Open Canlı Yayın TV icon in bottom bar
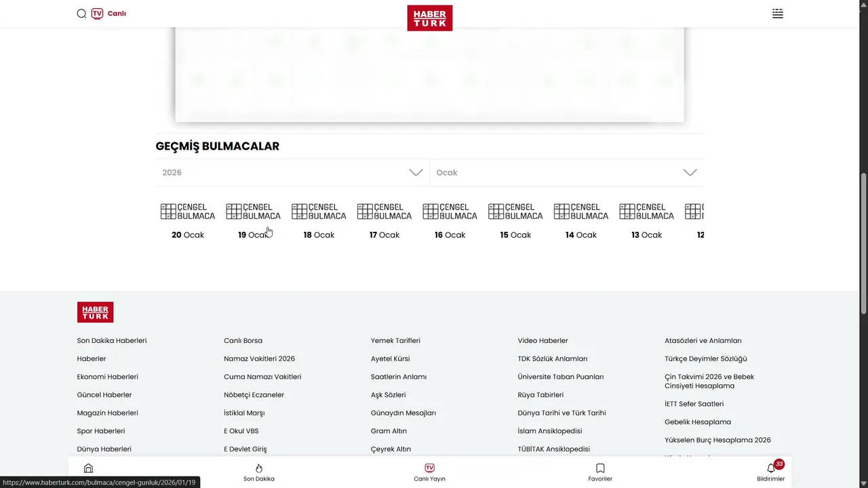 [x=429, y=468]
